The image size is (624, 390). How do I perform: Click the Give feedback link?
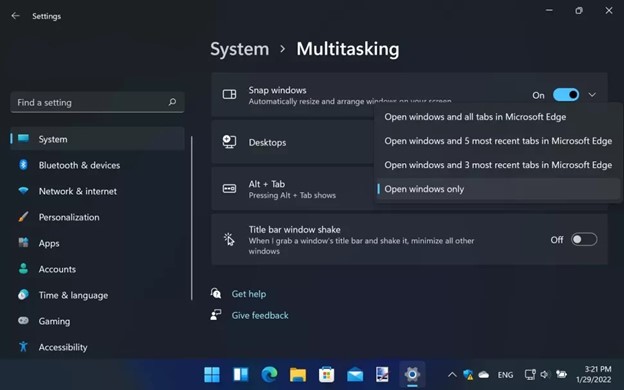click(260, 315)
